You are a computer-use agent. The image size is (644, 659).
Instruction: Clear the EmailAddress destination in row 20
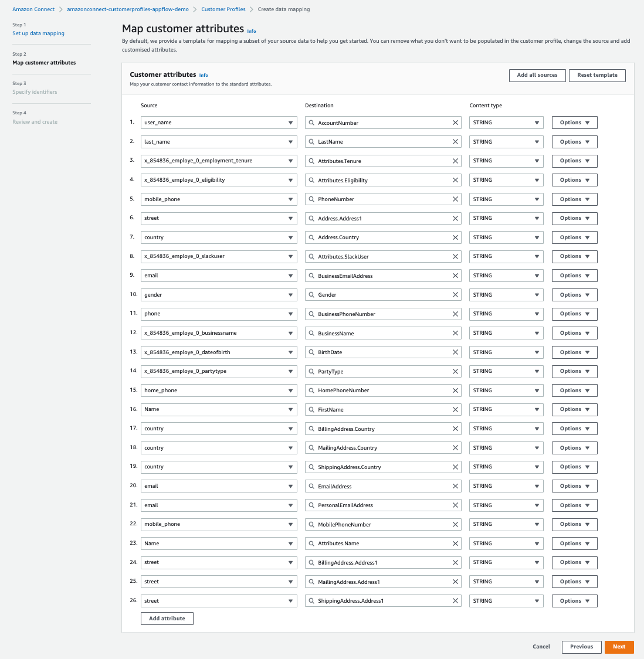coord(455,486)
